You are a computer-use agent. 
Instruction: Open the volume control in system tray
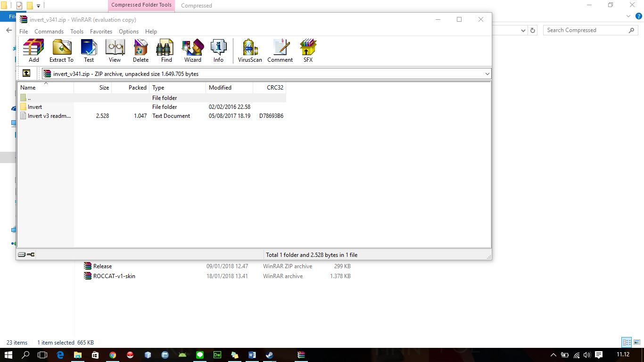point(587,355)
